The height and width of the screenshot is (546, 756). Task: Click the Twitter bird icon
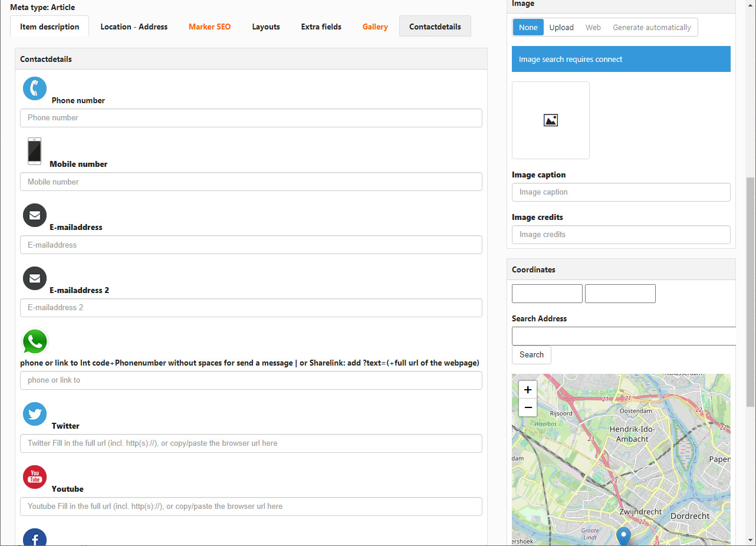tap(35, 414)
